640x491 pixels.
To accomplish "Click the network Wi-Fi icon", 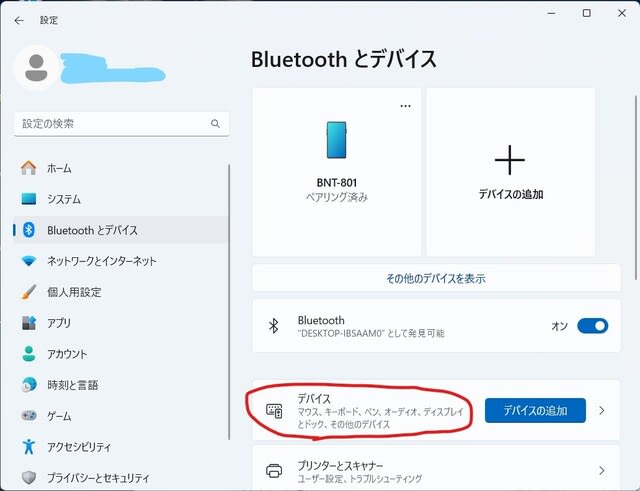I will point(29,261).
